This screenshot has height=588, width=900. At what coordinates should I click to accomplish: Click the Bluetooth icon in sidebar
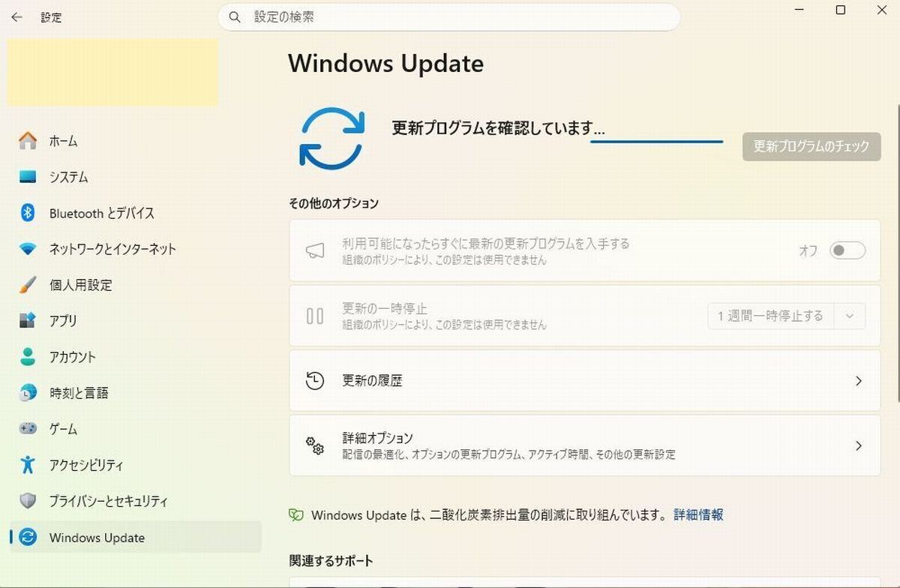28,213
